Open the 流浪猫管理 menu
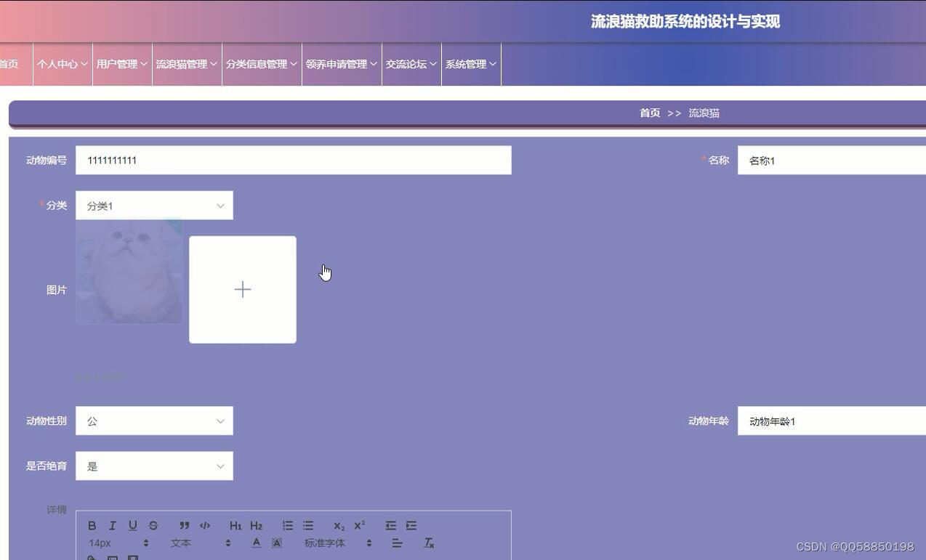Screen dimensions: 926x560 point(186,64)
